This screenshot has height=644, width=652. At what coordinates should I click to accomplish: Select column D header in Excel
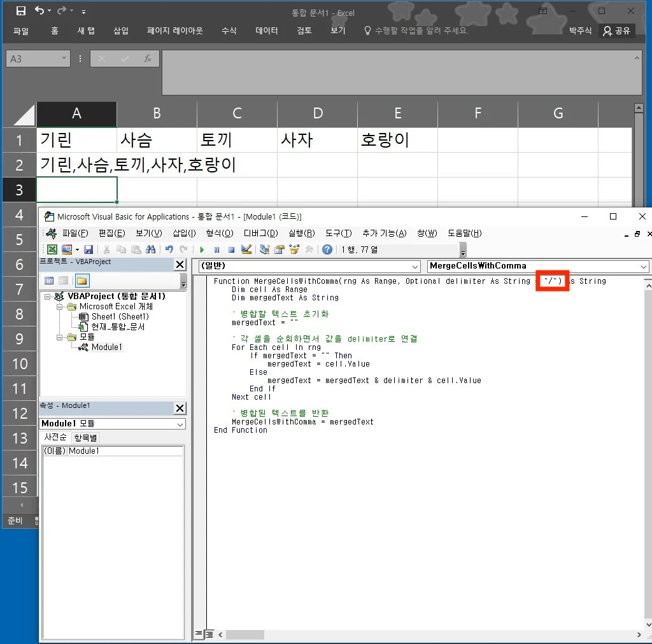(x=317, y=113)
